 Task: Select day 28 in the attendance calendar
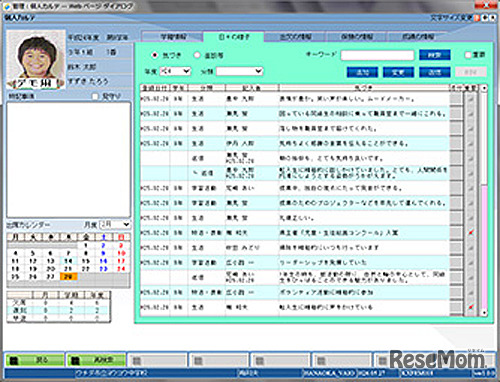click(68, 276)
